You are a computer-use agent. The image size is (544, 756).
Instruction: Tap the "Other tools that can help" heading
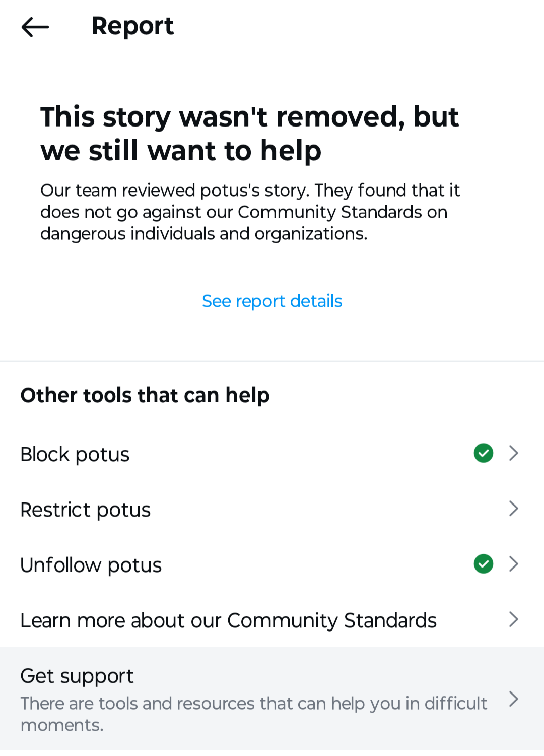pos(145,395)
